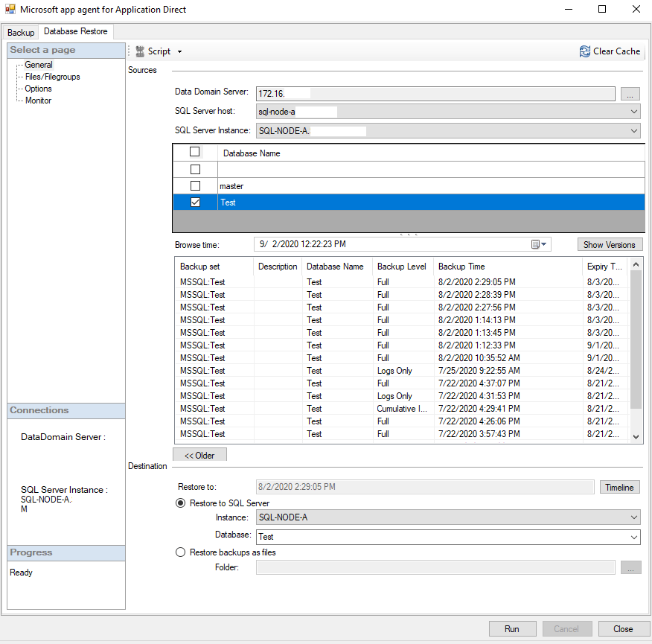Click the Script toolbar icon

140,51
